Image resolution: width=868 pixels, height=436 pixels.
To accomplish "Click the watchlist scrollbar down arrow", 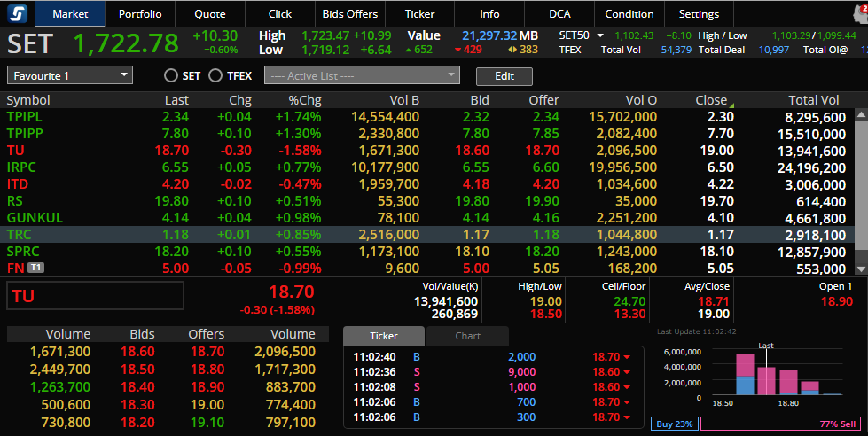I will point(861,269).
